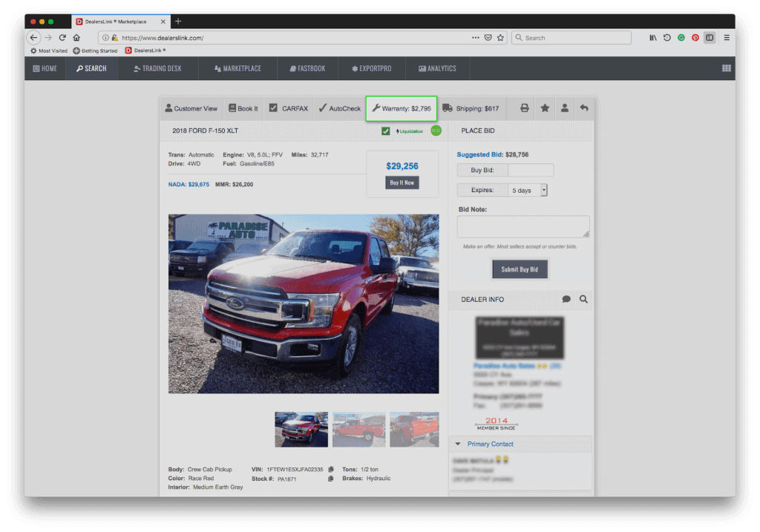760x532 pixels.
Task: Open EXPORTPRO
Action: (372, 68)
